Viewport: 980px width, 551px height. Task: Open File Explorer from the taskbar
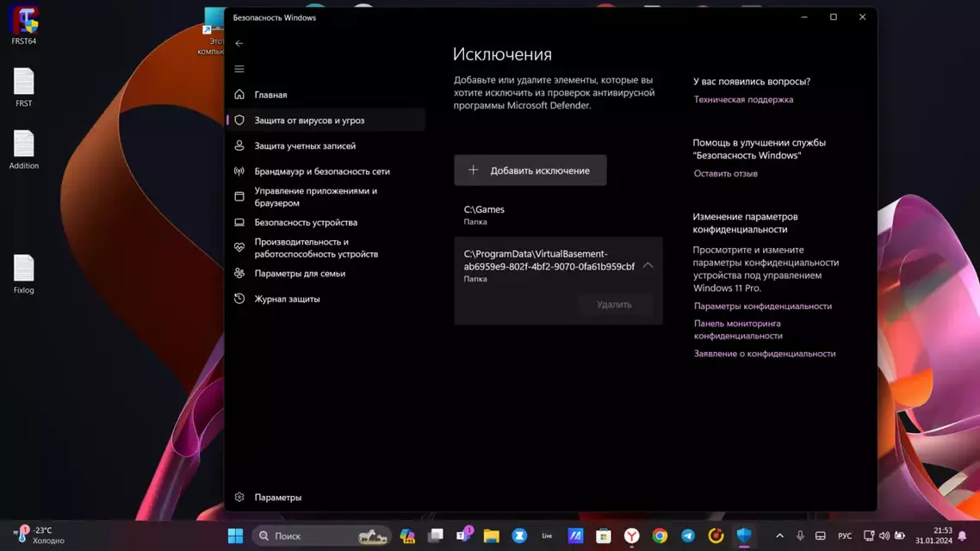[491, 536]
